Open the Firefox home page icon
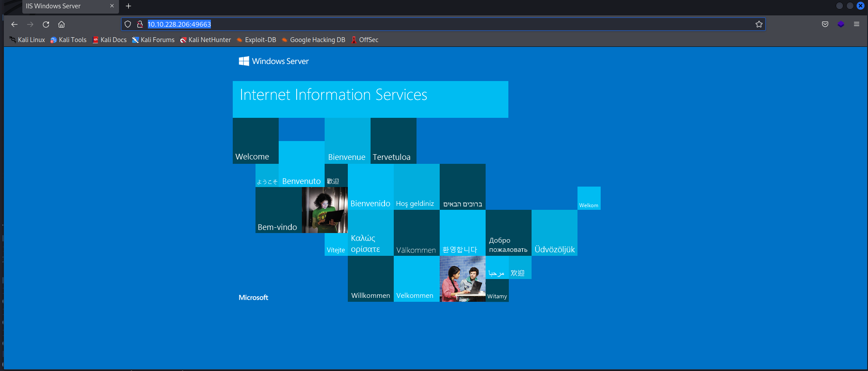The image size is (868, 371). (x=62, y=25)
